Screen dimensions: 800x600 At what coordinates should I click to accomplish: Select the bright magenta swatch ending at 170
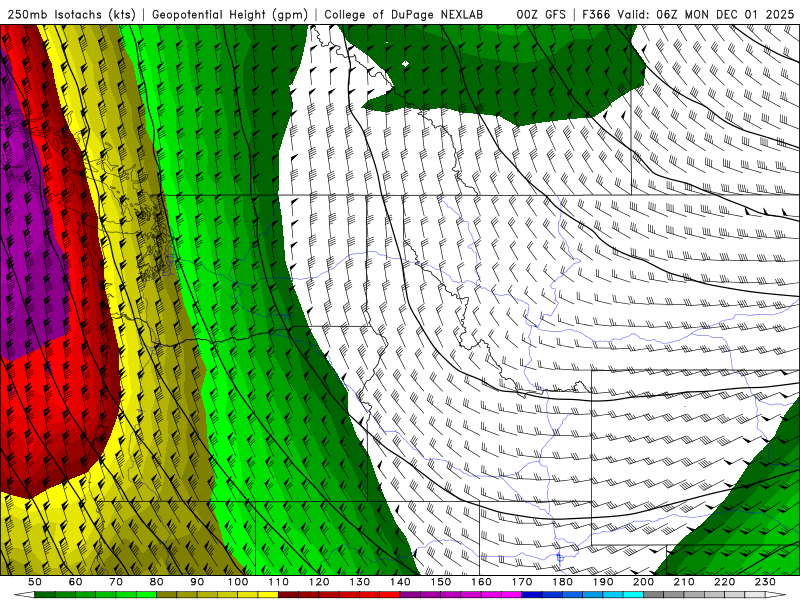coord(512,595)
